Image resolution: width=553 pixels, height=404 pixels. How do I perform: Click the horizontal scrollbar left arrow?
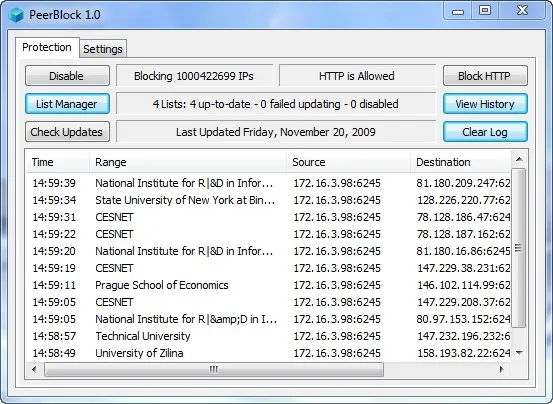pos(34,369)
